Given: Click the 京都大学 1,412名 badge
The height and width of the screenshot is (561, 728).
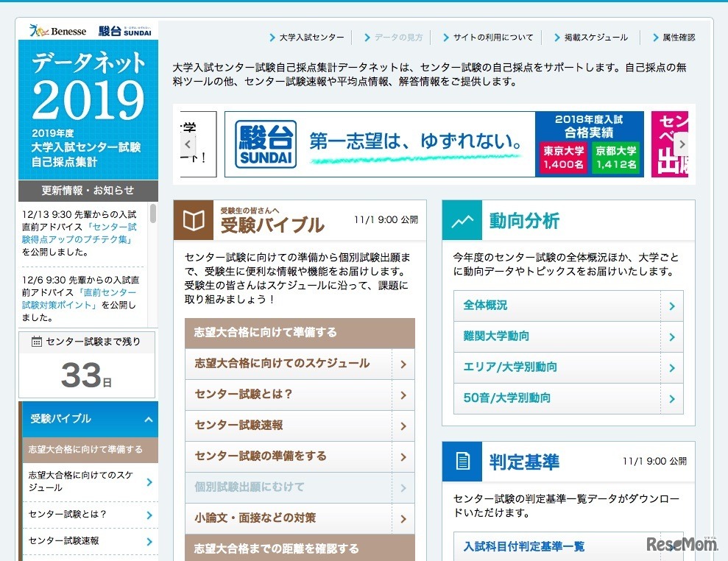Looking at the screenshot, I should (x=616, y=157).
